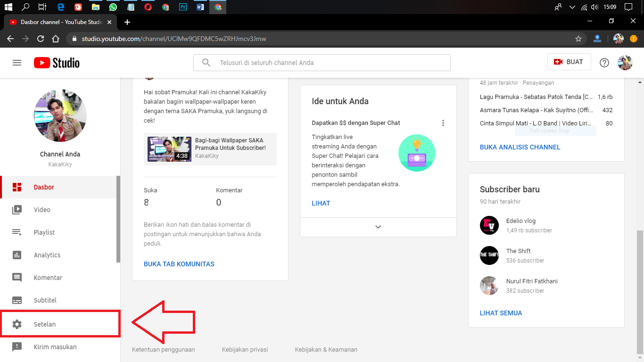This screenshot has height=362, width=644.
Task: Click LIHAT link under Super Chat idea
Action: tap(321, 203)
